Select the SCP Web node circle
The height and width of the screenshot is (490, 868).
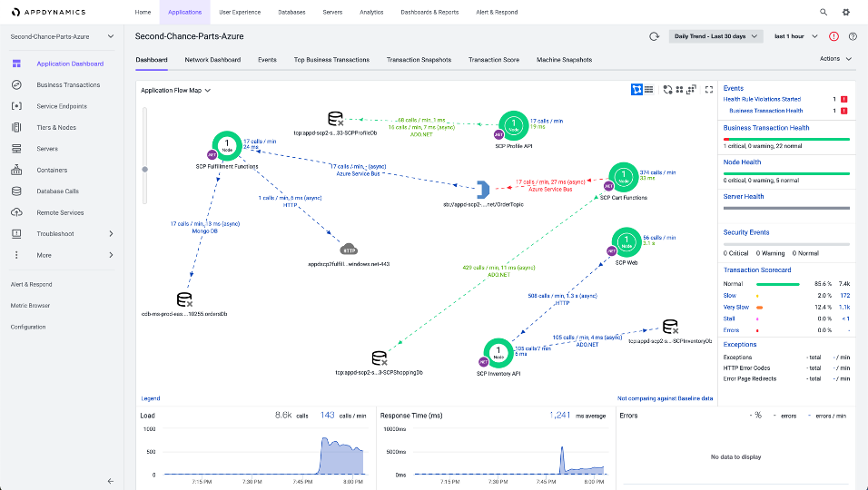(626, 242)
